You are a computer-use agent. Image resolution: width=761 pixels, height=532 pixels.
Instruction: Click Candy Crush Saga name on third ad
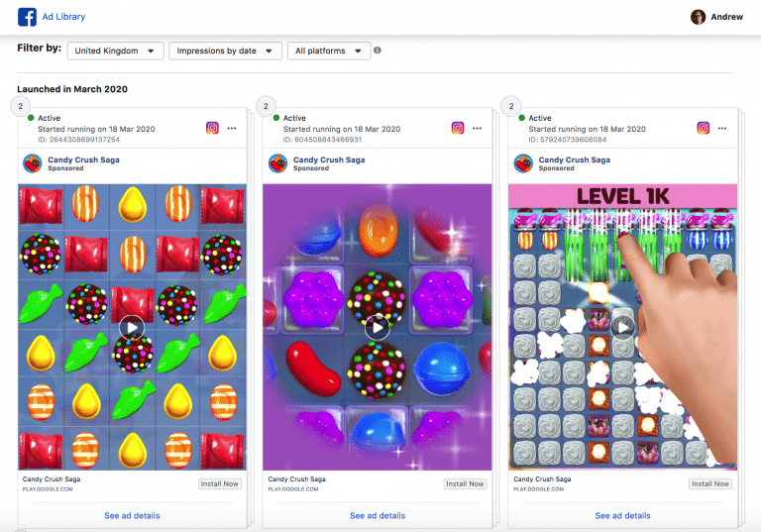(574, 160)
